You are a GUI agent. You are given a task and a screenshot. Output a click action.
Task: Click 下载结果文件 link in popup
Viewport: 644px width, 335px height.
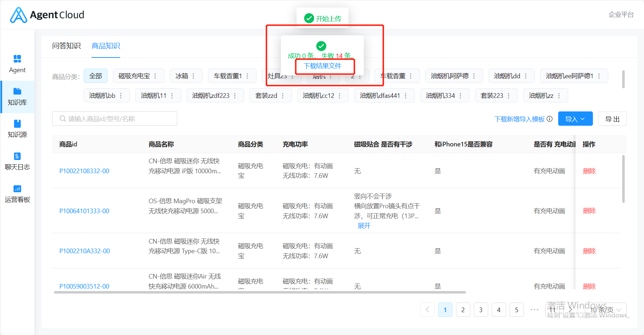322,66
